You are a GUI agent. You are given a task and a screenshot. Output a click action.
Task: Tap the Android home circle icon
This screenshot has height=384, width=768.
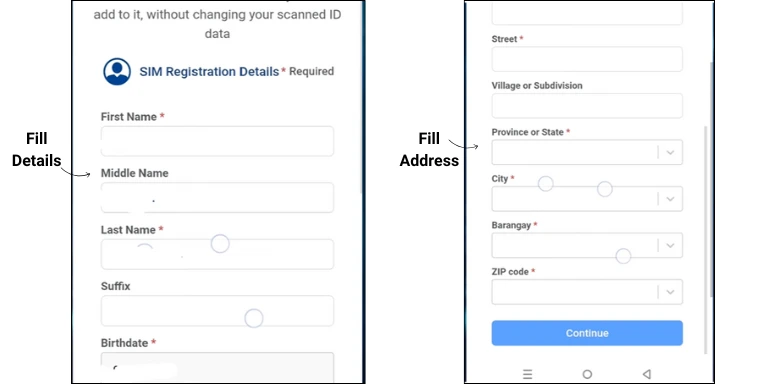click(587, 375)
